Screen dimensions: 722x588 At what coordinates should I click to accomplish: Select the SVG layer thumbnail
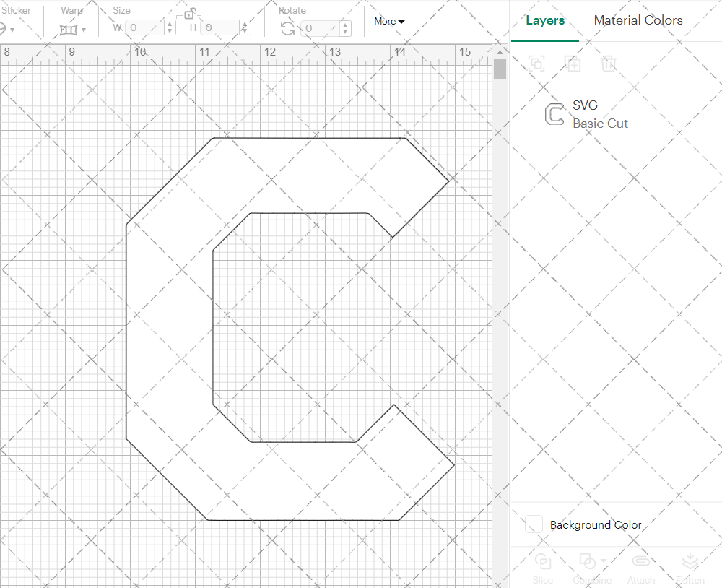coord(554,114)
